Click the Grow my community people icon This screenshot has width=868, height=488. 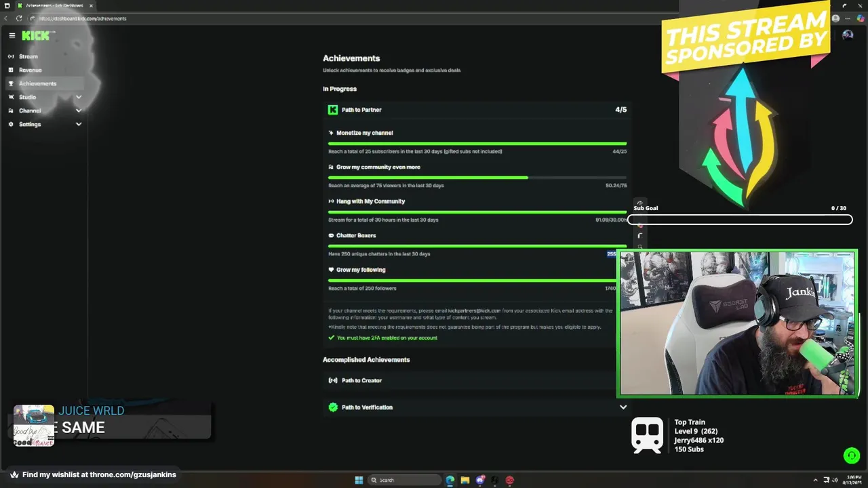pos(331,167)
